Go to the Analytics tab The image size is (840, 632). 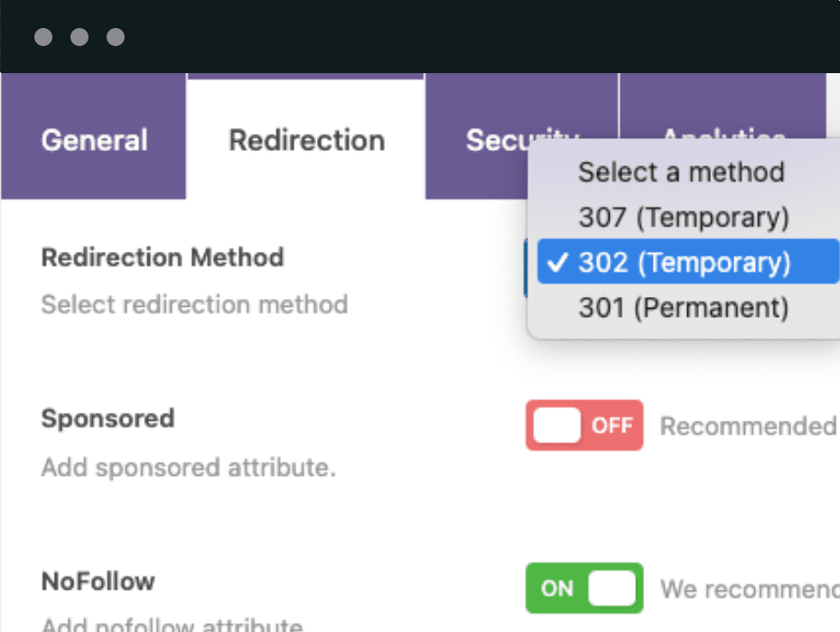click(x=723, y=131)
